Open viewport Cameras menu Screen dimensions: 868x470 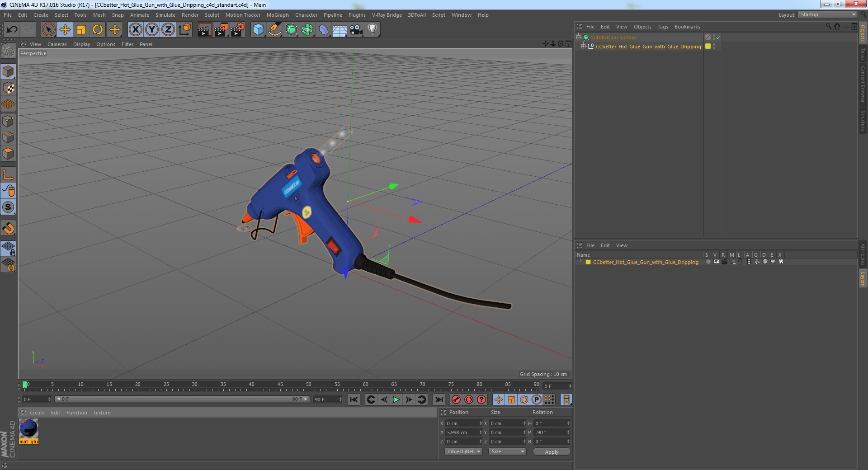pos(57,44)
